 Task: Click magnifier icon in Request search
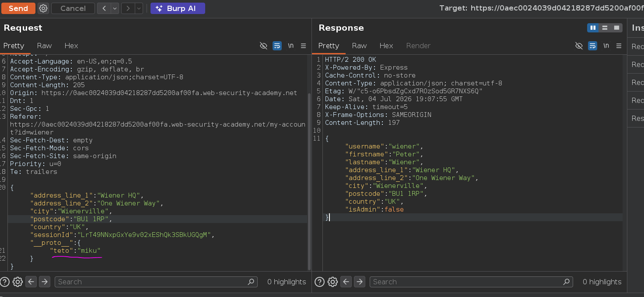tap(251, 282)
